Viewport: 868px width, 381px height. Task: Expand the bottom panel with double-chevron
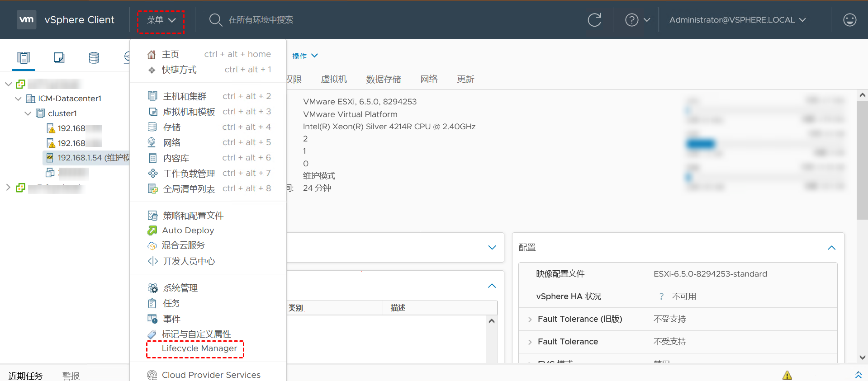[858, 375]
